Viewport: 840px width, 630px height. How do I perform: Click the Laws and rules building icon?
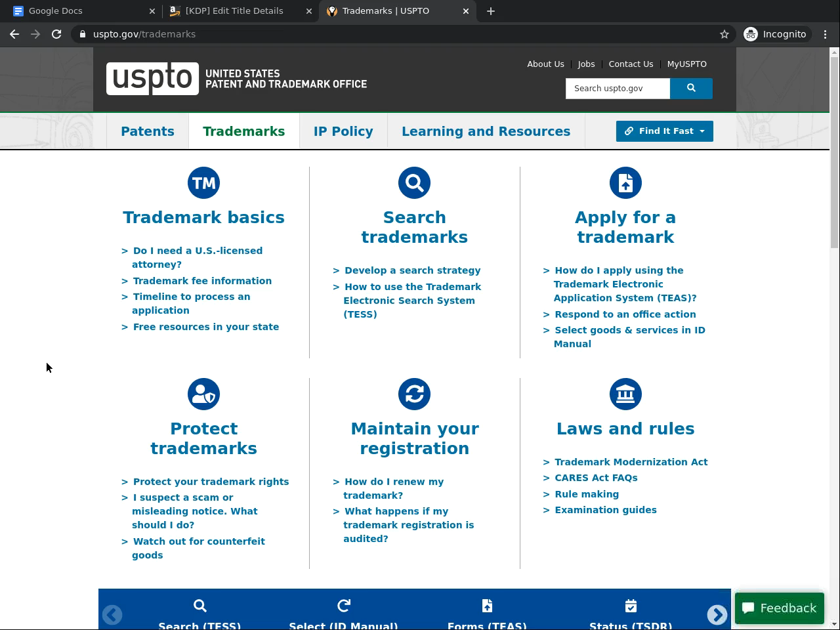pyautogui.click(x=625, y=394)
